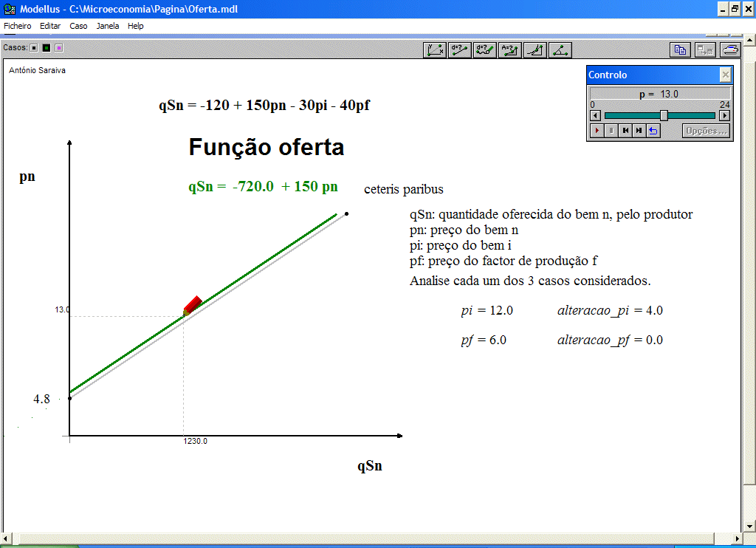
Task: Open the Caso menu
Action: (78, 26)
